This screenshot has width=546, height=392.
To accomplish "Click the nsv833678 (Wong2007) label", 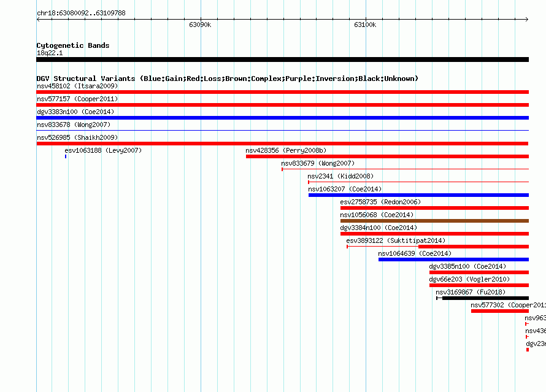I will coord(74,125).
